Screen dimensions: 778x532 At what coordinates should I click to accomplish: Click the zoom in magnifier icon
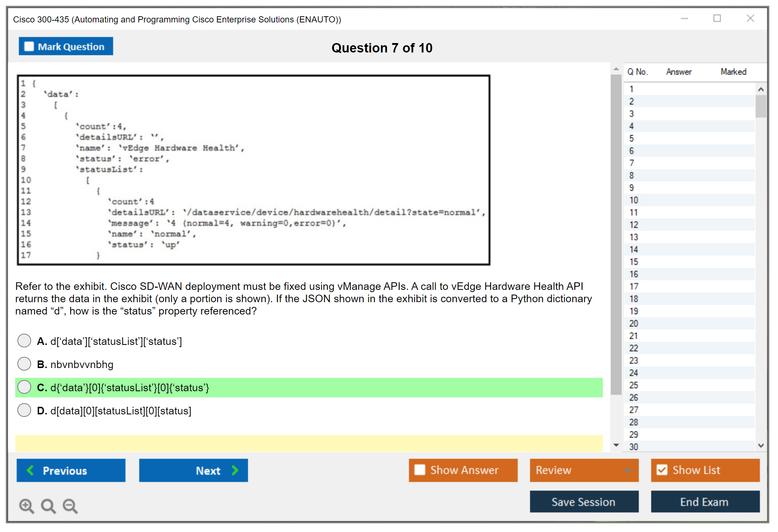coord(26,506)
